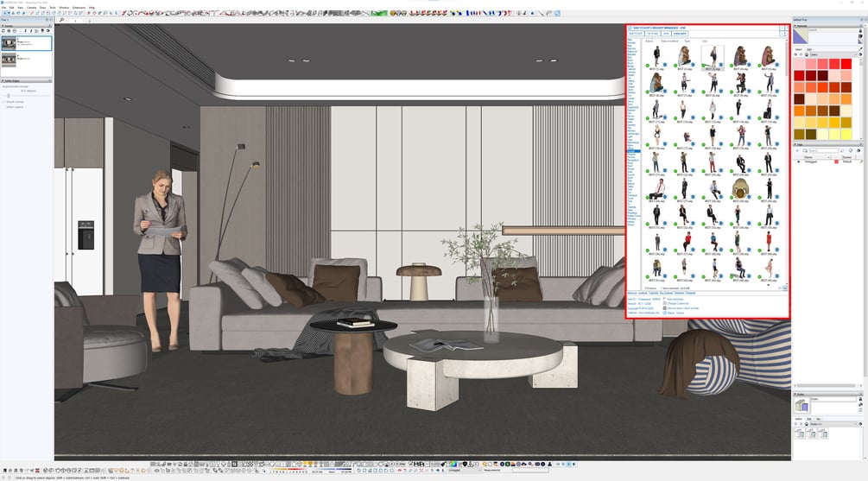The image size is (868, 481).
Task: Select the second scene thumbnail in Scenes panel
Action: (x=9, y=60)
